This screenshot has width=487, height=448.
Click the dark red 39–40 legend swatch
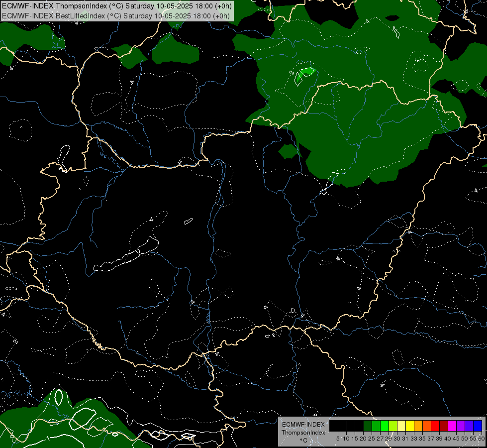[x=444, y=426]
